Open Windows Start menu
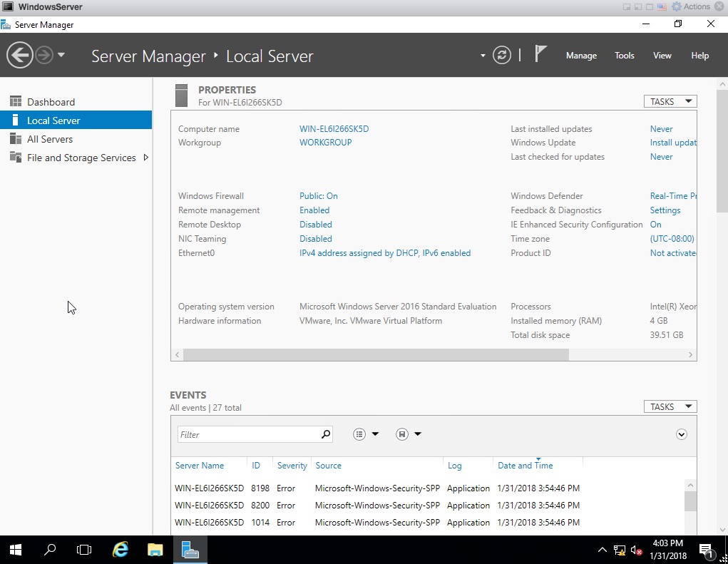 tap(15, 550)
